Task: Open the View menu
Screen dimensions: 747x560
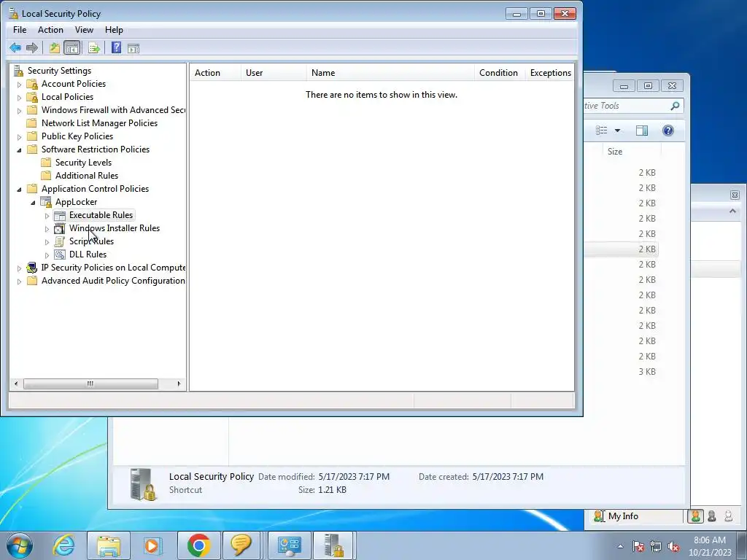Action: point(84,29)
